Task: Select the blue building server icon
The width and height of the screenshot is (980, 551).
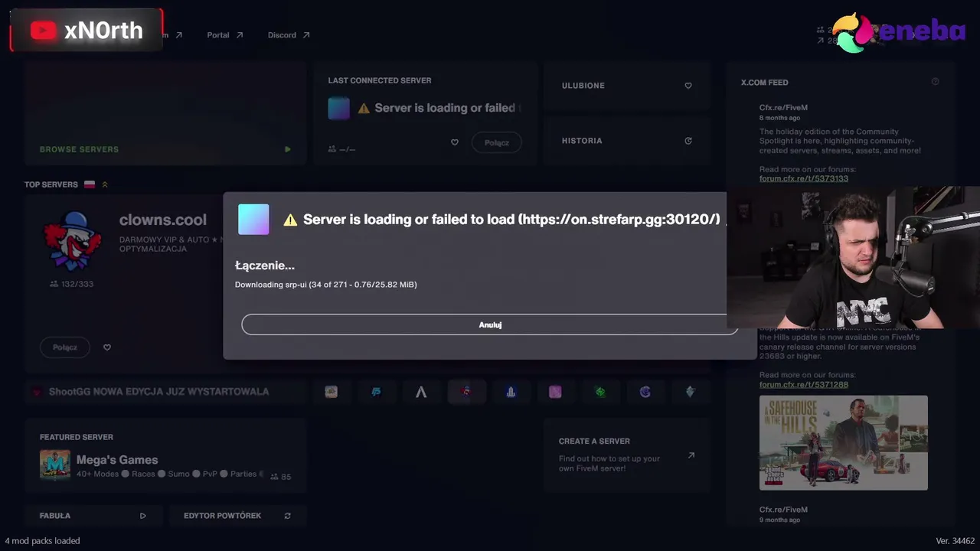Action: click(x=511, y=392)
